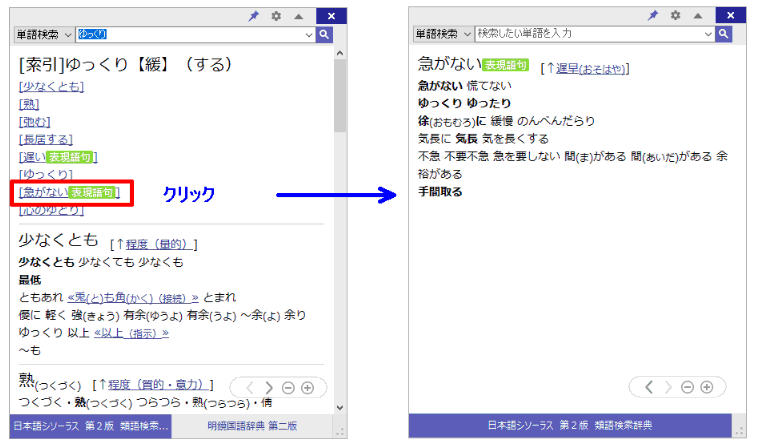Click the word 最低 in left window
This screenshot has width=758, height=446.
[30, 280]
